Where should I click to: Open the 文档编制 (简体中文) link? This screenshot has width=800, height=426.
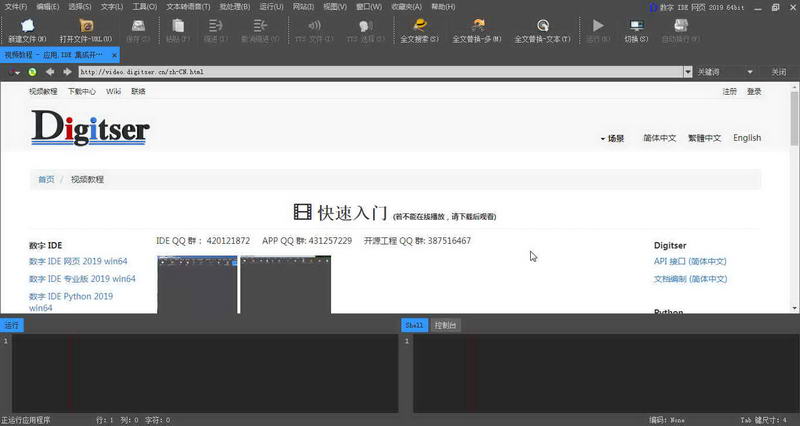point(690,279)
